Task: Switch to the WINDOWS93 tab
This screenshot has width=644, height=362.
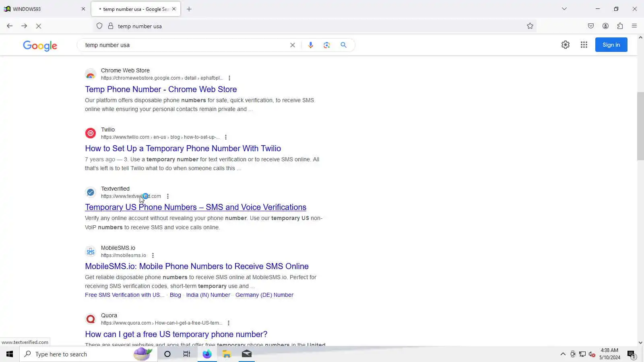Action: [45, 9]
